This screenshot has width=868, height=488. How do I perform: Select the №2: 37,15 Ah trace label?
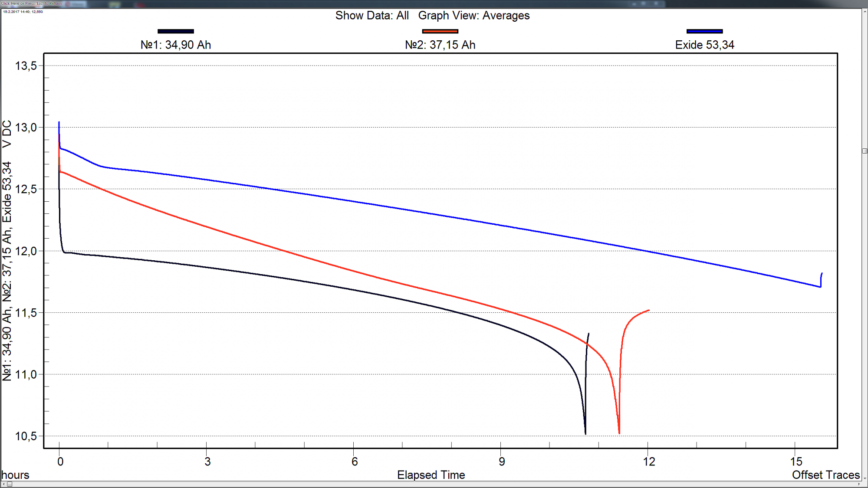coord(440,45)
